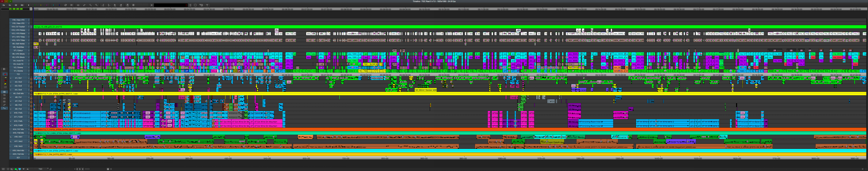The height and width of the screenshot is (171, 868).
Task: Toggle the A20 / Full mix track selector
Action: click(19, 154)
